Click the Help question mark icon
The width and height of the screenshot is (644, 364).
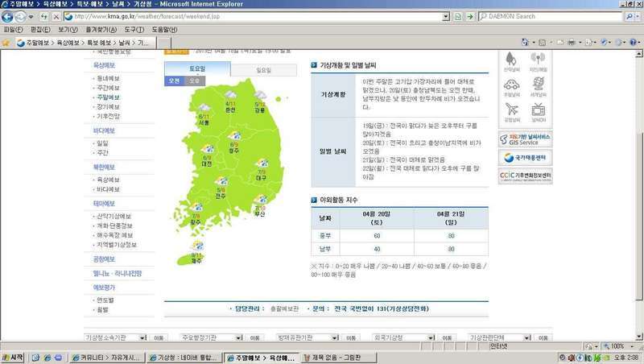point(633,43)
